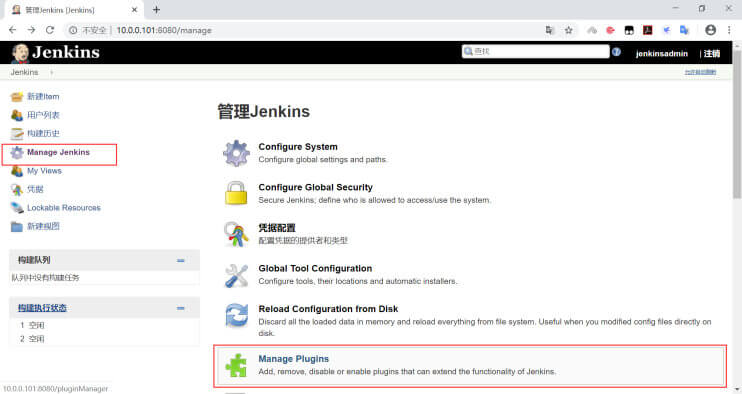Click the browser back arrow
Image resolution: width=742 pixels, height=394 pixels.
click(13, 30)
